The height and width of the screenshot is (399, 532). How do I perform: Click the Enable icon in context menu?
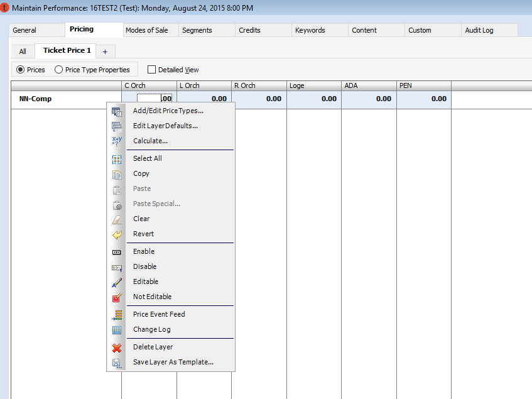click(x=117, y=253)
